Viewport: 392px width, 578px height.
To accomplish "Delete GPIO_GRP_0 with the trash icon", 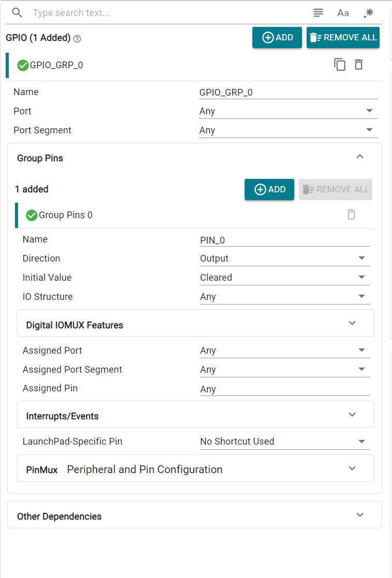I will 358,65.
